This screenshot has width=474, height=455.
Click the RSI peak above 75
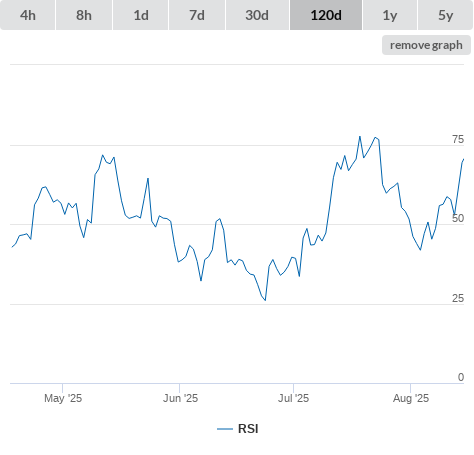[360, 136]
